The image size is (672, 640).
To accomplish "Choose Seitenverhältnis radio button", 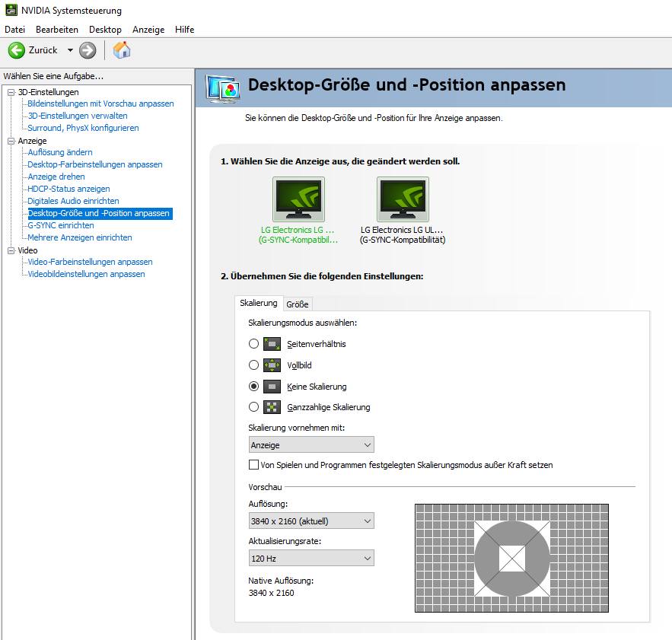I will coord(253,344).
